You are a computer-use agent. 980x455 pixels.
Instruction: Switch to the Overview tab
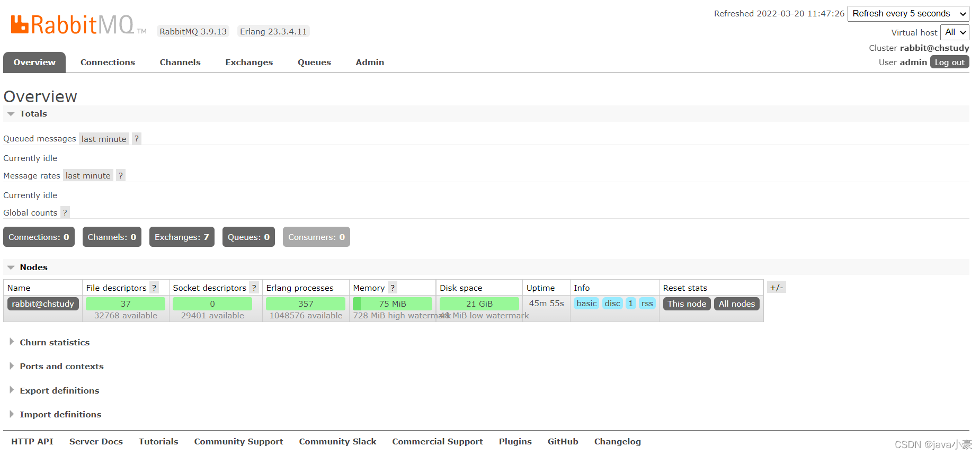pos(34,63)
